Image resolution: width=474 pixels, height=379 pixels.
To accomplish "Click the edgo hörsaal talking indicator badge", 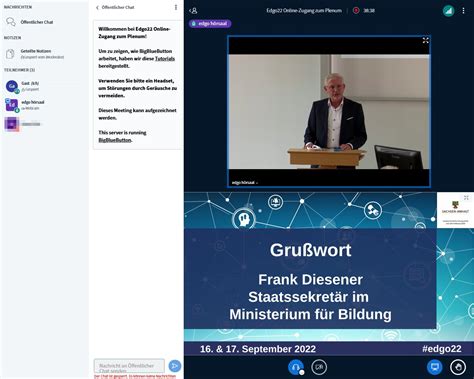I will coord(210,23).
